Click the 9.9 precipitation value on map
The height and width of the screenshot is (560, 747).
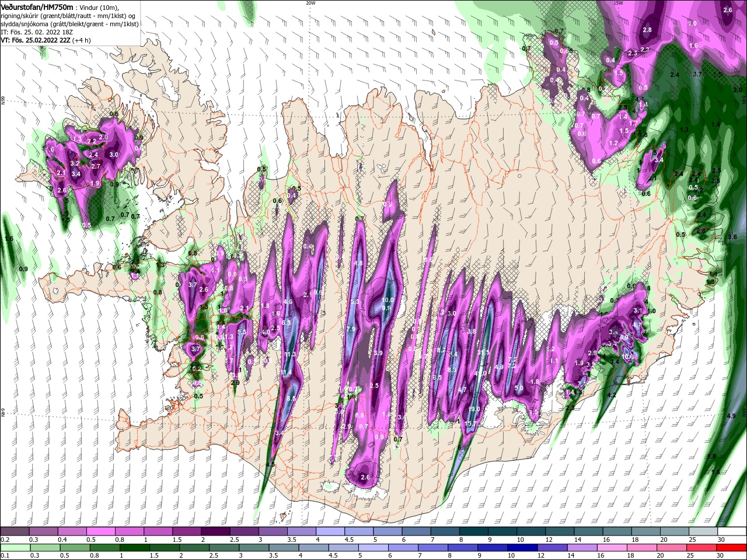386,307
